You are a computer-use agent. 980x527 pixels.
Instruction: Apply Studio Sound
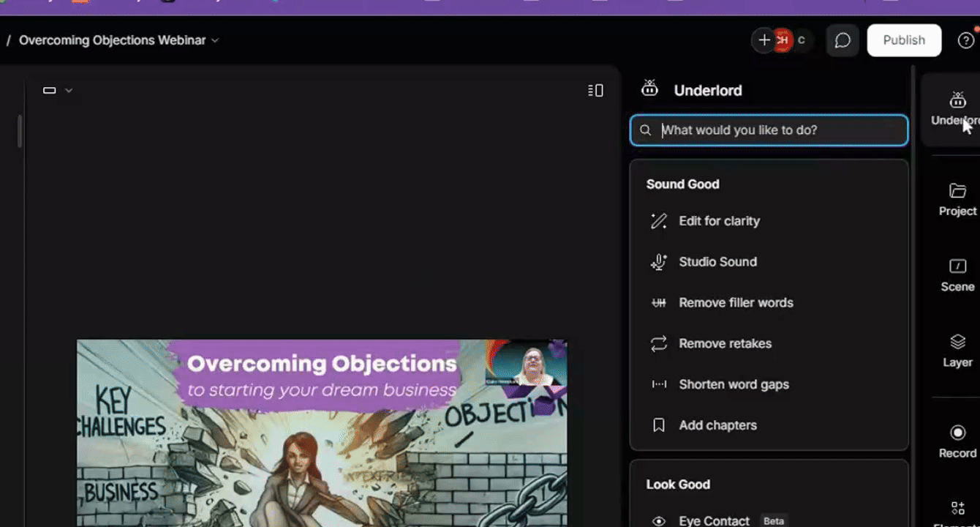tap(717, 262)
